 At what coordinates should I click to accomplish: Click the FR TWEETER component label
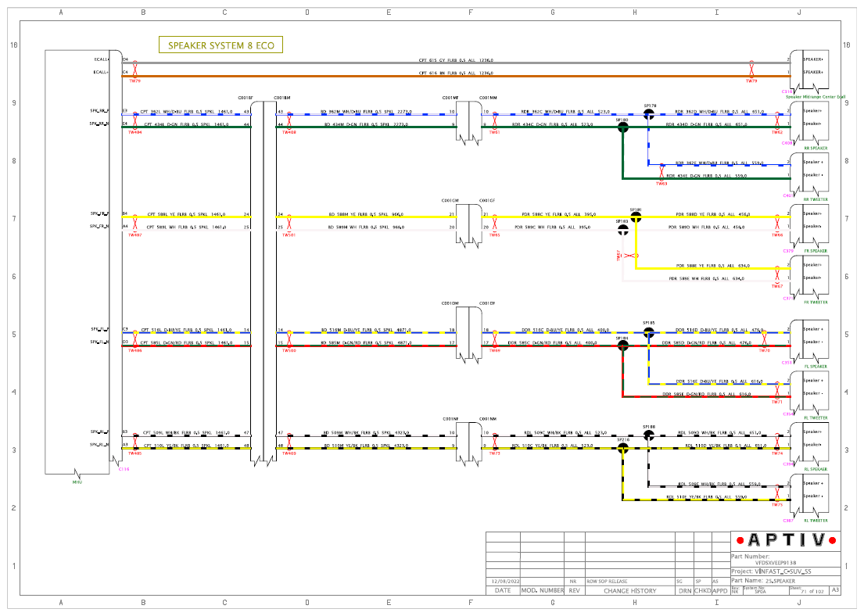816,302
